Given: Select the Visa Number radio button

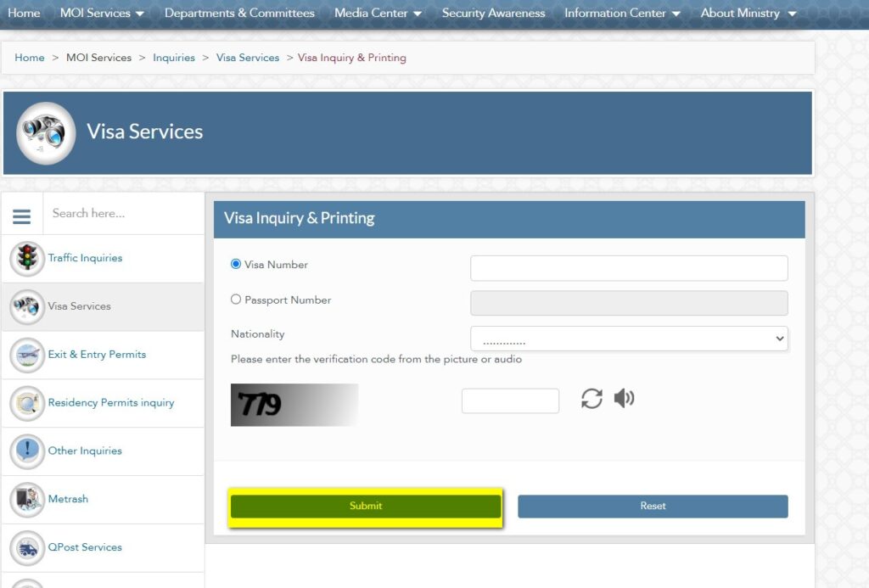Looking at the screenshot, I should tap(236, 264).
